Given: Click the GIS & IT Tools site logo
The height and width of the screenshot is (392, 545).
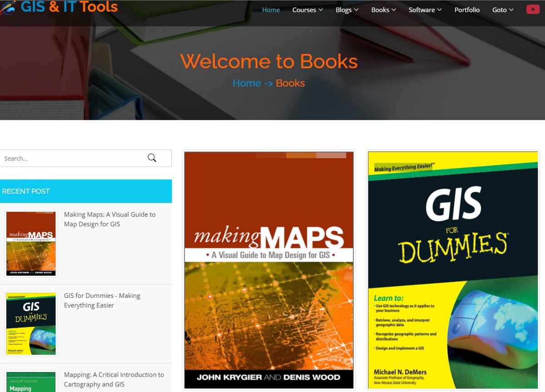Looking at the screenshot, I should (59, 7).
